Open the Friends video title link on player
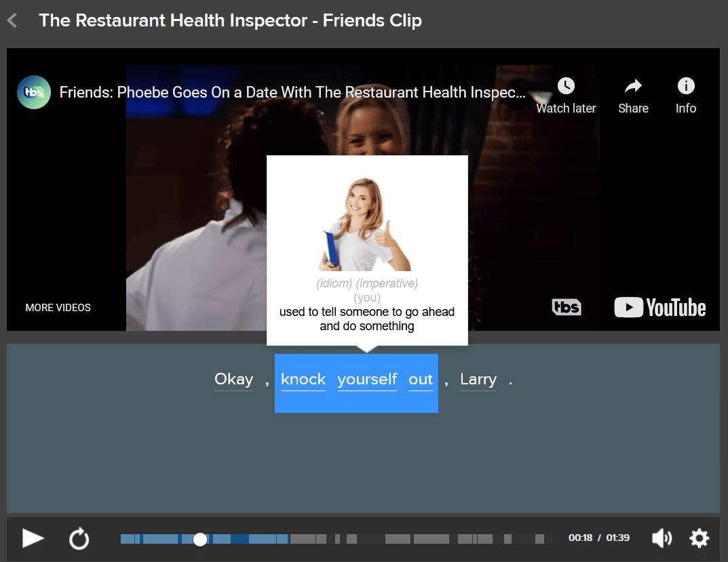Image resolution: width=728 pixels, height=562 pixels. tap(292, 93)
